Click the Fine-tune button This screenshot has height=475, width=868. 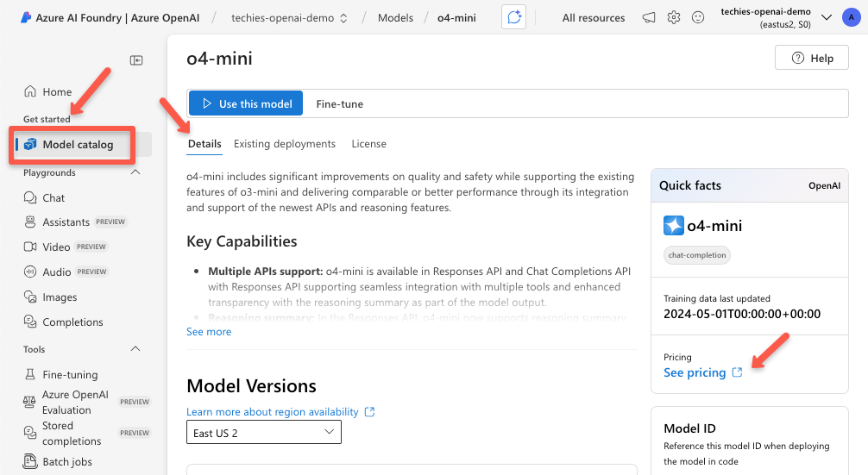click(339, 104)
